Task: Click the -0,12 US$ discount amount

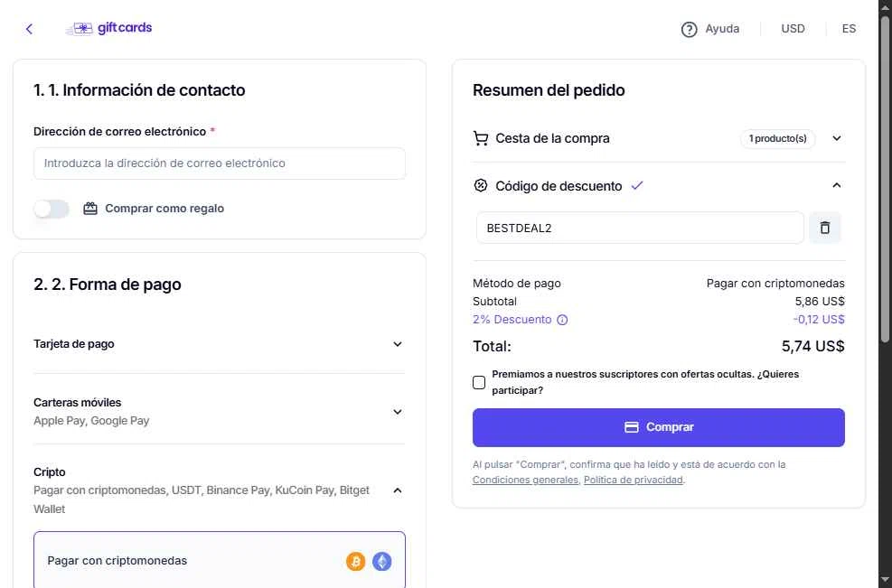Action: (x=819, y=320)
